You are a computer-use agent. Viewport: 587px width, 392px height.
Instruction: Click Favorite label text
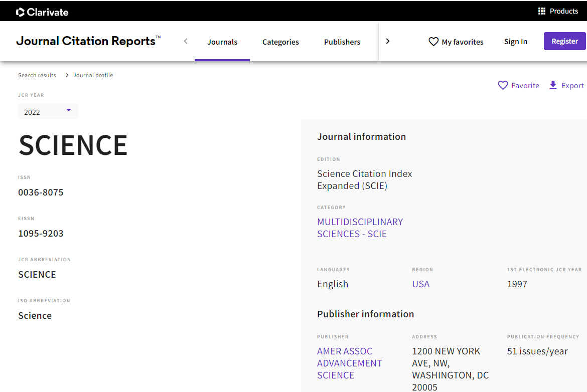tap(525, 86)
